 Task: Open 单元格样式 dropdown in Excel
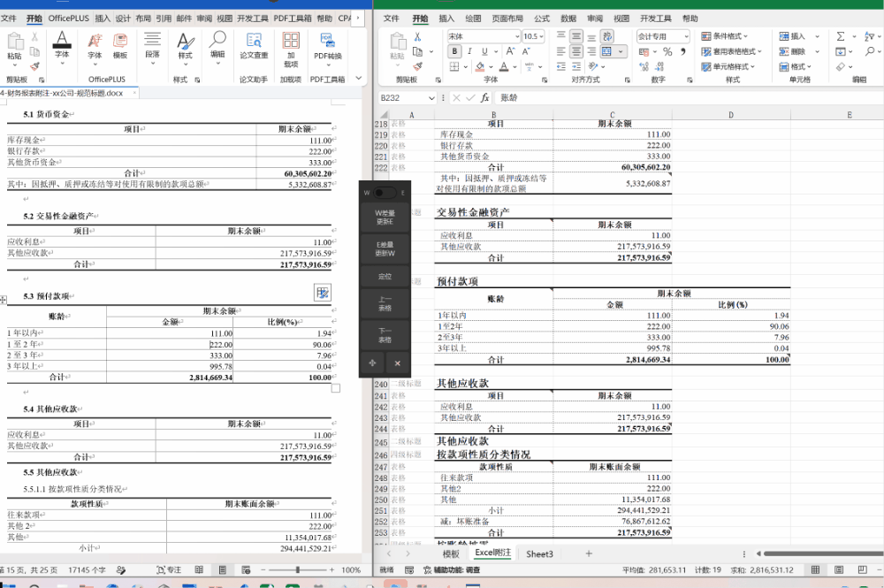coord(728,66)
